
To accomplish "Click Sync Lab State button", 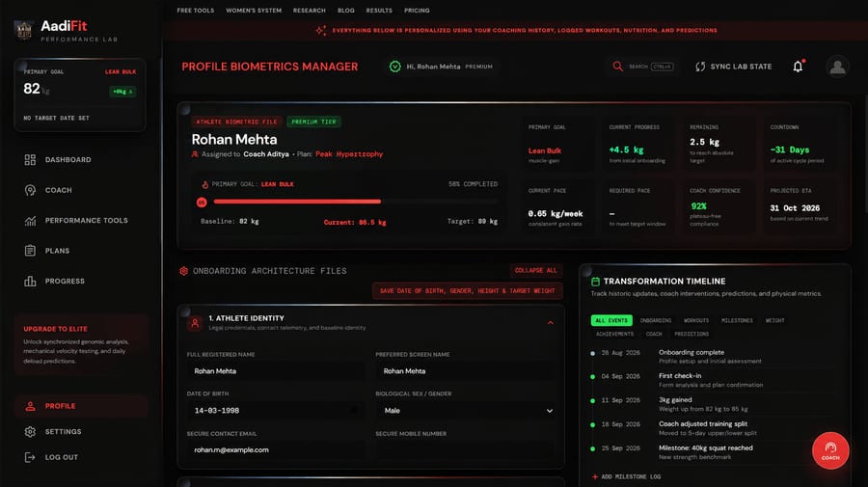I will pyautogui.click(x=734, y=67).
